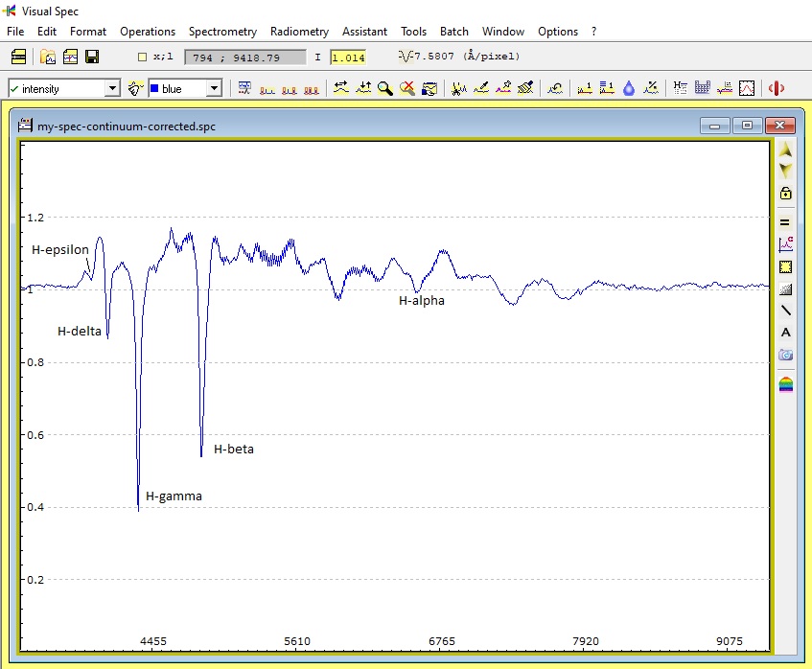Click the striped eraser curve icon
Viewport: 812px width, 669px height.
click(x=525, y=88)
